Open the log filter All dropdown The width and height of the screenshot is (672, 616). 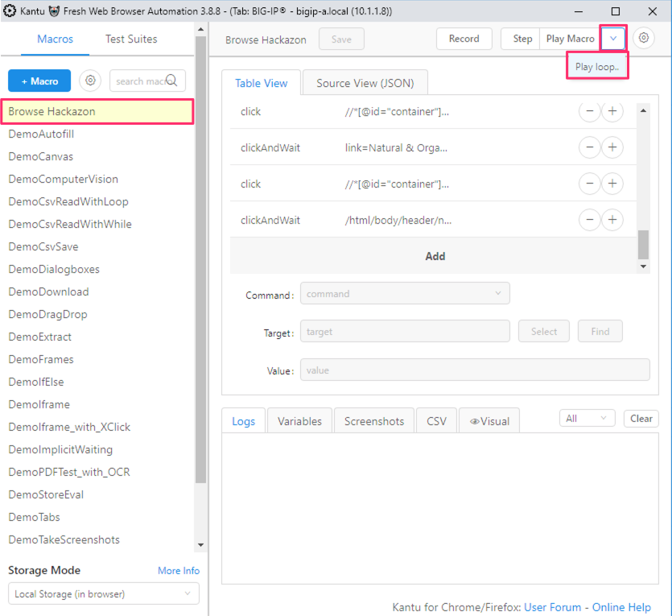pos(587,418)
